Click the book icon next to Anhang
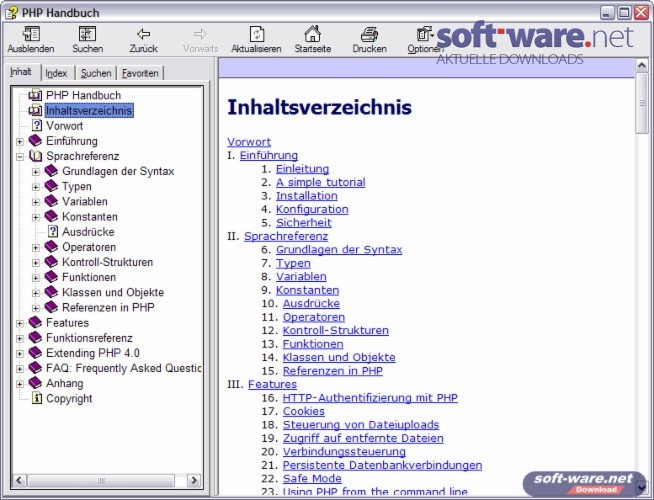The height and width of the screenshot is (500, 654). (x=35, y=383)
